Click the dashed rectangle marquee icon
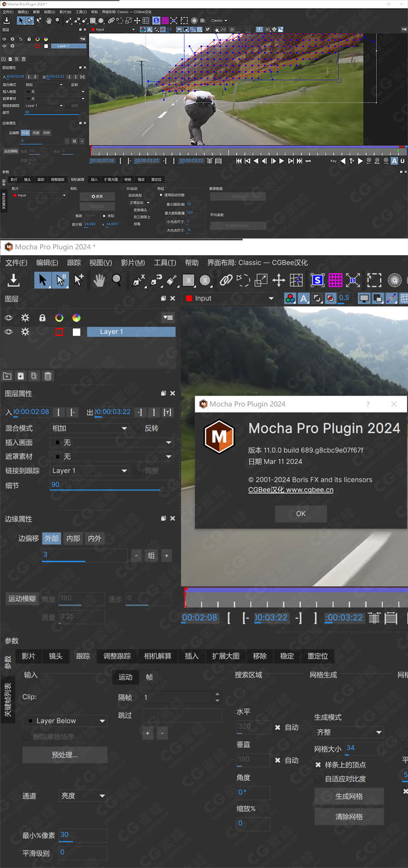Screen dimensions: 408x868 coord(374,280)
